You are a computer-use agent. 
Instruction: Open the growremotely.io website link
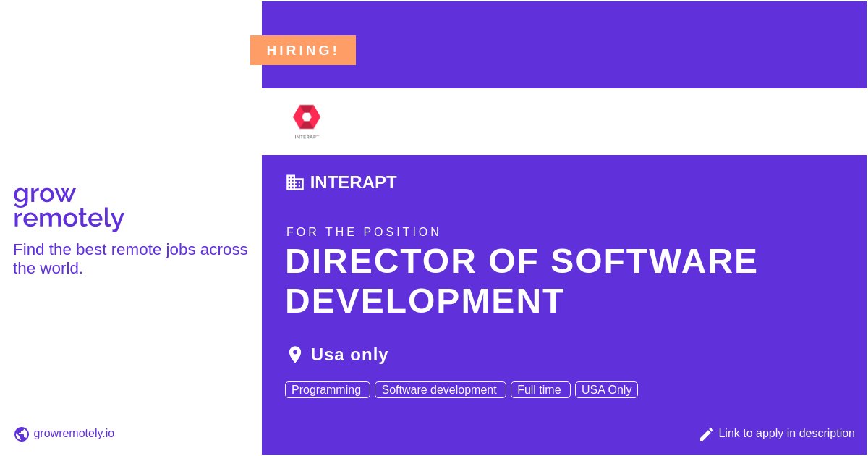coord(74,434)
